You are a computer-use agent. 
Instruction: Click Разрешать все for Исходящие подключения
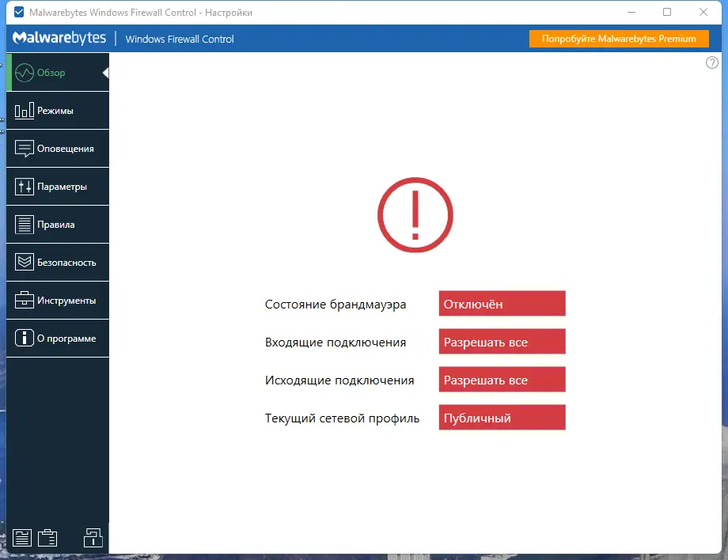coord(502,380)
